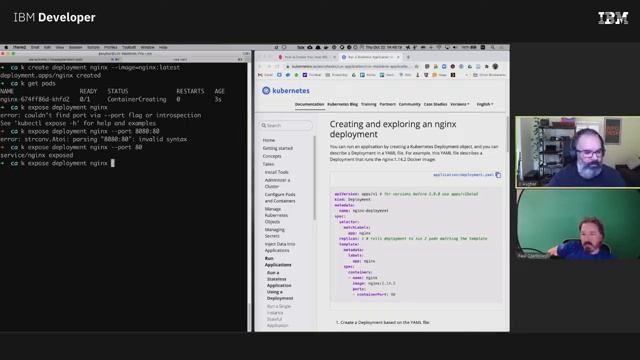This screenshot has width=640, height=360.
Task: Click the Kubernetes logo in the page header
Action: pyautogui.click(x=286, y=91)
